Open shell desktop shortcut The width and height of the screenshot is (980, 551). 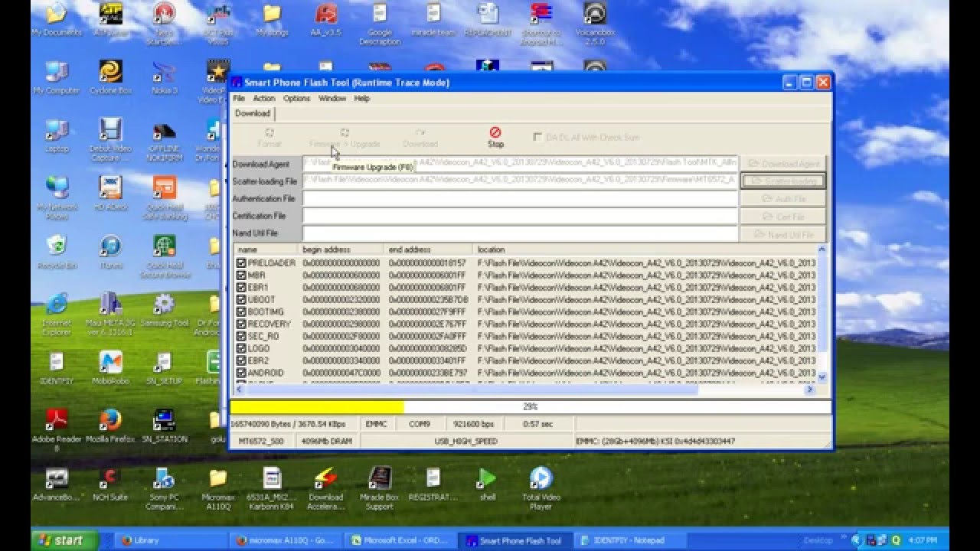[487, 484]
